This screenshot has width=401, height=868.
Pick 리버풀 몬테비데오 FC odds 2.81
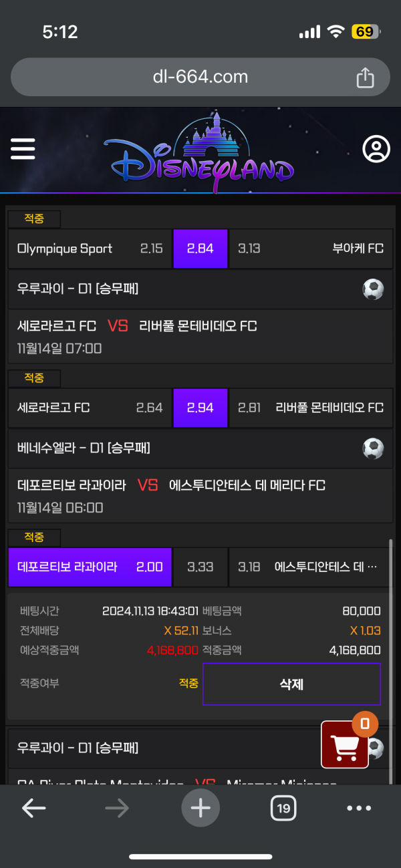[x=311, y=408]
